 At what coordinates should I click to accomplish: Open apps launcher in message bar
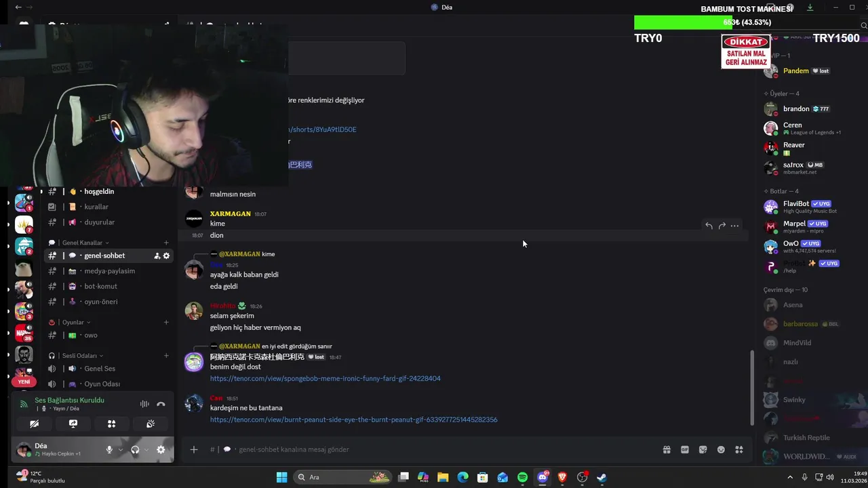click(x=739, y=449)
